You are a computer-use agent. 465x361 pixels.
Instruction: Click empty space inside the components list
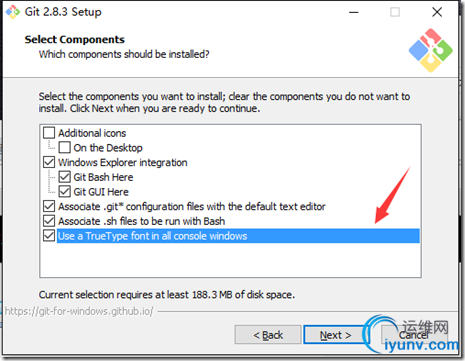(230, 260)
